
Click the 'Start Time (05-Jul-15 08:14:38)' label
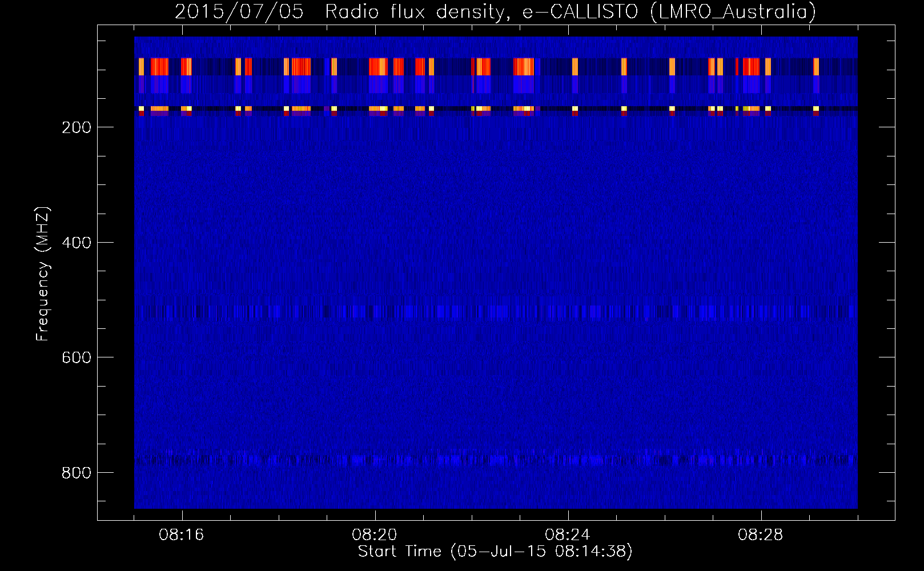[x=495, y=552]
